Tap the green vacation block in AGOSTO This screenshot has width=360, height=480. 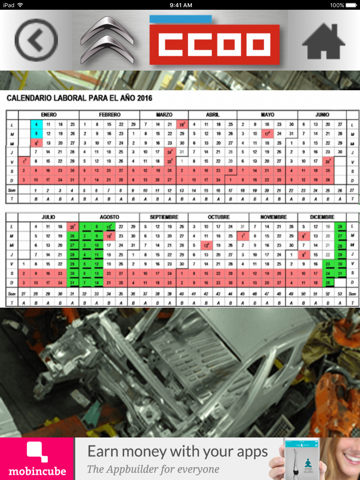[x=91, y=254]
